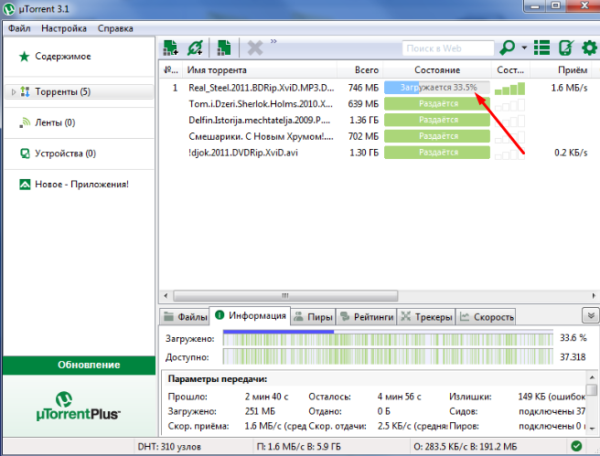Select Ленты (0) in the sidebar
Viewport: 600px width, 456px height.
coord(78,123)
